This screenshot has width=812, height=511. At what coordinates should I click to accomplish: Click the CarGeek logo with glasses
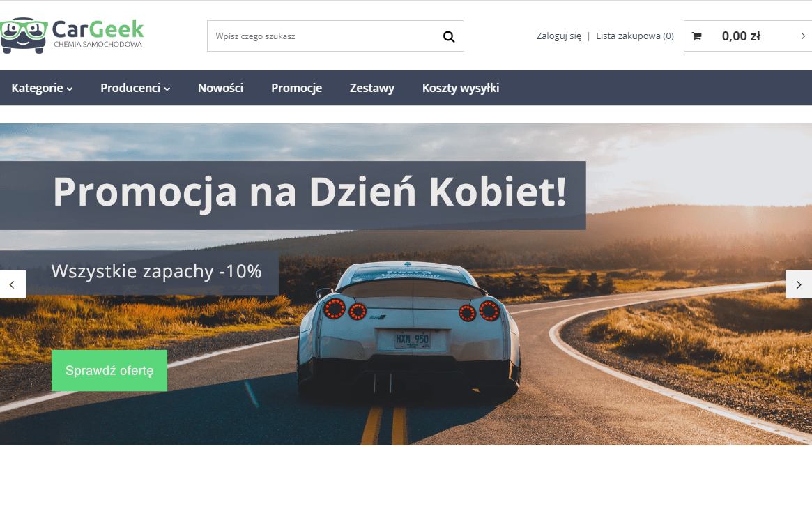(72, 36)
